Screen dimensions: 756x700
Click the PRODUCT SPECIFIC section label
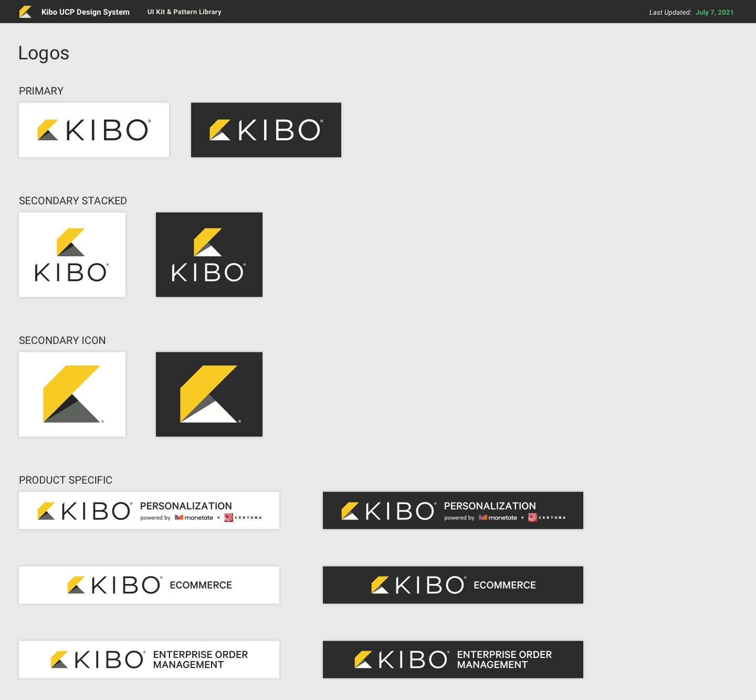point(66,480)
